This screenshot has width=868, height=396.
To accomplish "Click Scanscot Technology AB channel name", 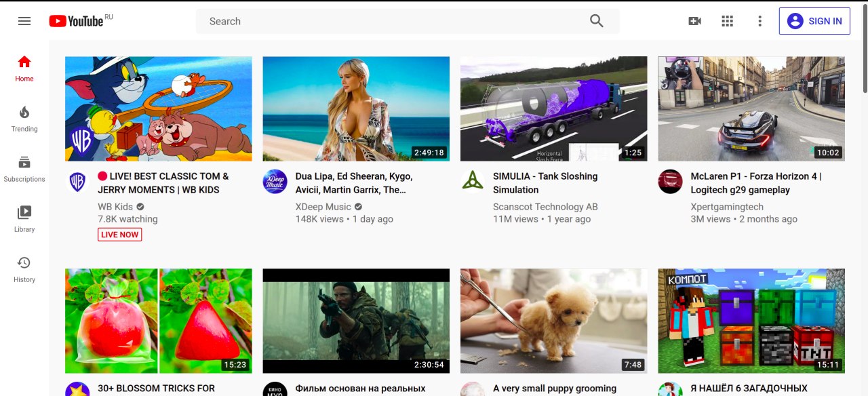I will pyautogui.click(x=545, y=207).
